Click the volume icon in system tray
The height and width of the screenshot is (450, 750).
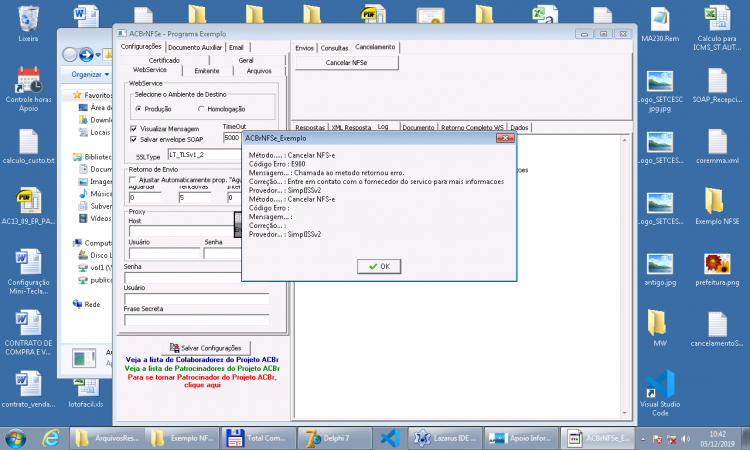(685, 439)
